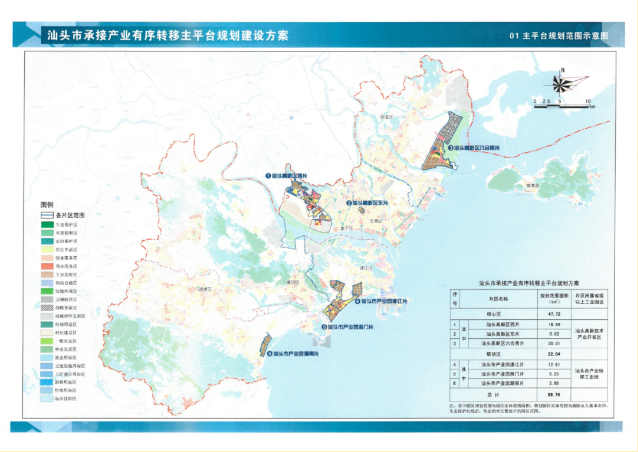Click the 图例 legend heading
Viewport: 638px width, 452px height.
46,202
